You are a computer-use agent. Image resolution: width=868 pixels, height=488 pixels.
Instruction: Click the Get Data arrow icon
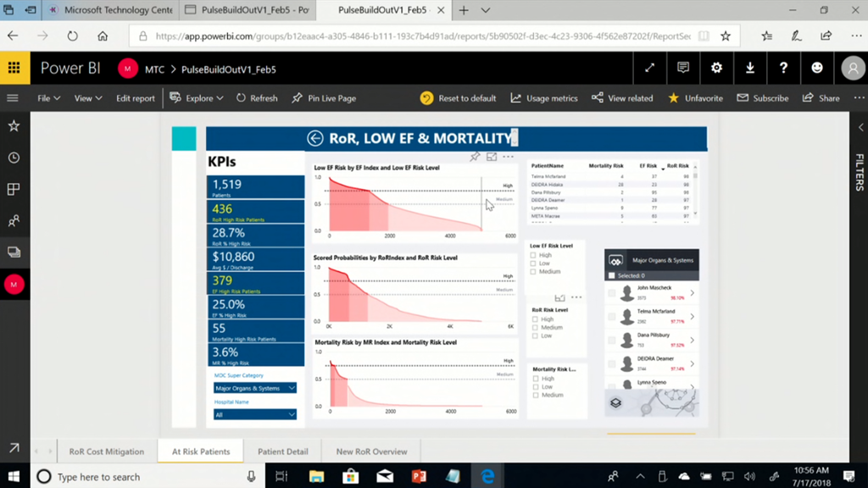(14, 447)
